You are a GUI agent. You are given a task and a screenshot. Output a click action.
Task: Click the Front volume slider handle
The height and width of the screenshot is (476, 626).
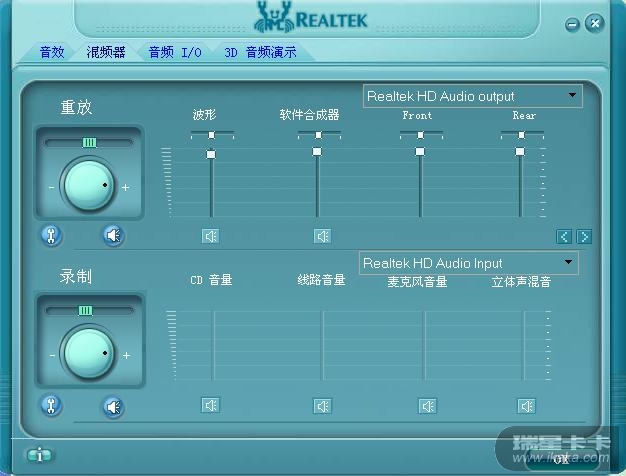pyautogui.click(x=420, y=151)
